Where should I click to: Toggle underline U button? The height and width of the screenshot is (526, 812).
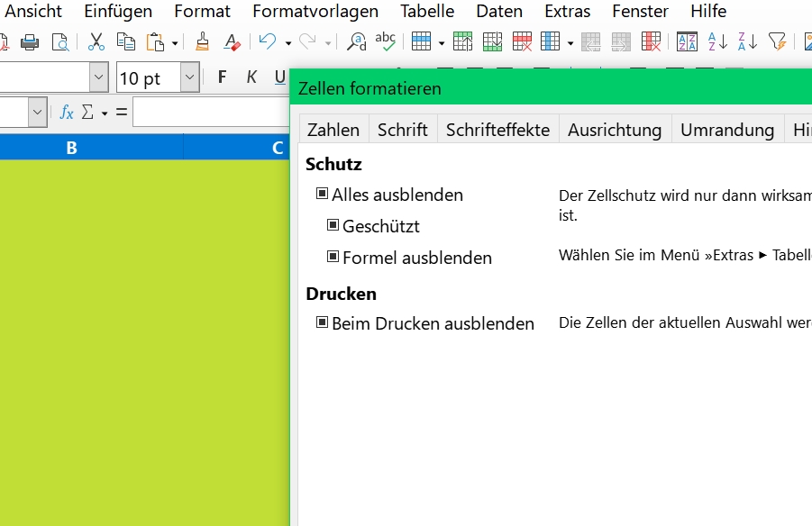(x=279, y=77)
